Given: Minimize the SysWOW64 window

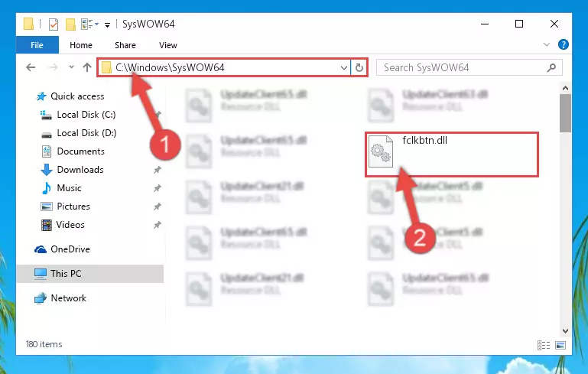Looking at the screenshot, I should 485,24.
